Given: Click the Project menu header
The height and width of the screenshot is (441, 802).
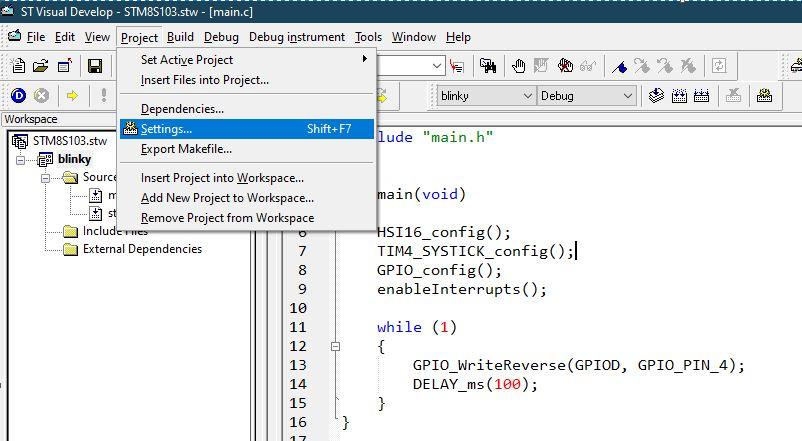Looking at the screenshot, I should (139, 37).
